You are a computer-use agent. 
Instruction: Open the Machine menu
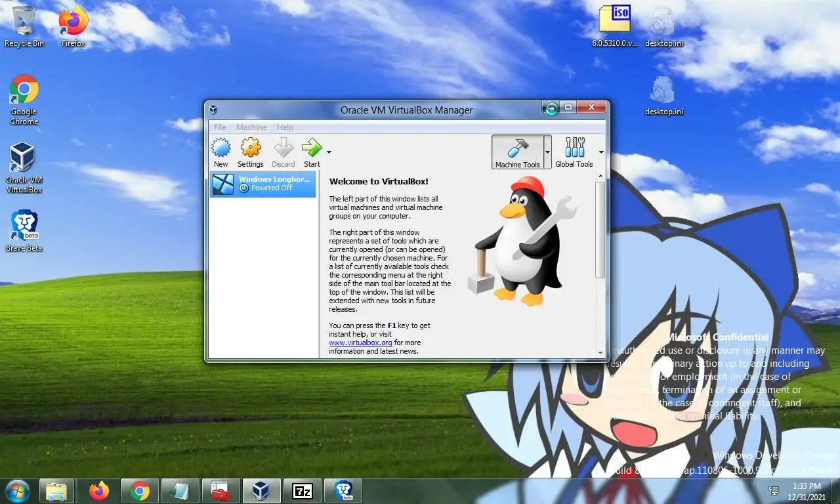[x=251, y=127]
